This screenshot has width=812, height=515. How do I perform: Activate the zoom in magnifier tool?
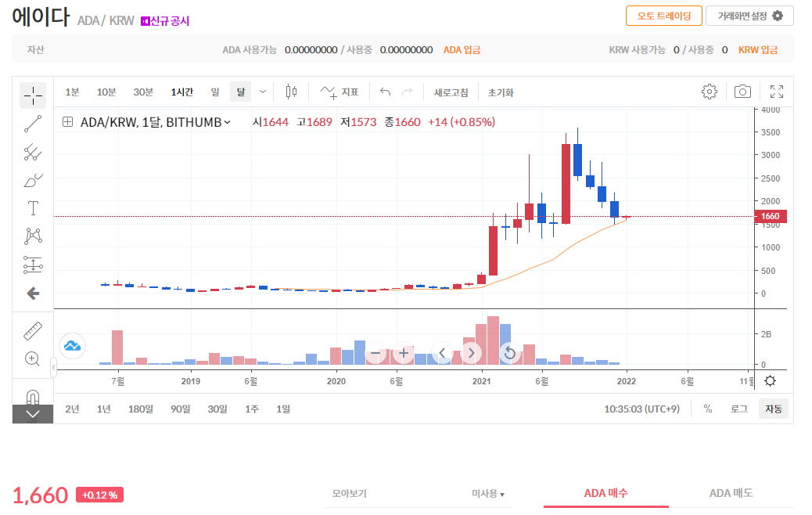point(33,359)
